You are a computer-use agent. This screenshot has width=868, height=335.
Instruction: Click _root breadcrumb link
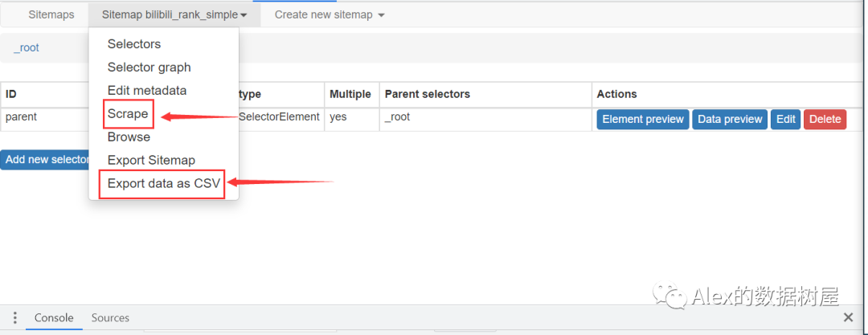(x=27, y=48)
